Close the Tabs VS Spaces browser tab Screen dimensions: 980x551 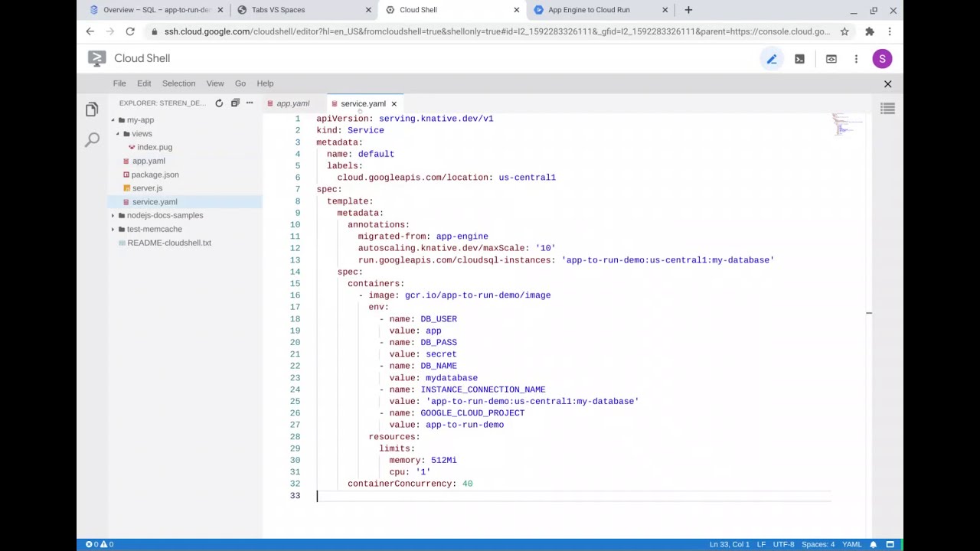coord(368,10)
